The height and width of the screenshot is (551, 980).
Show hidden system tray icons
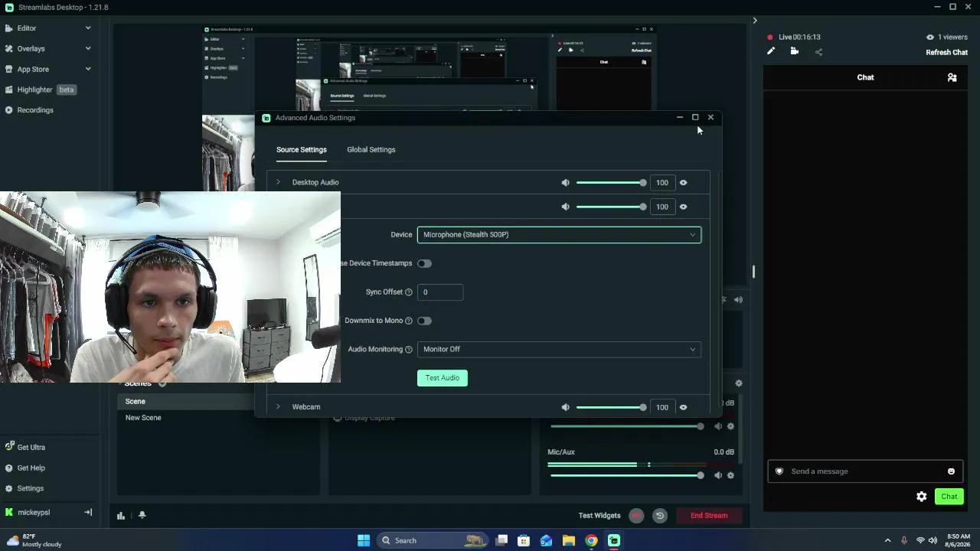[887, 540]
